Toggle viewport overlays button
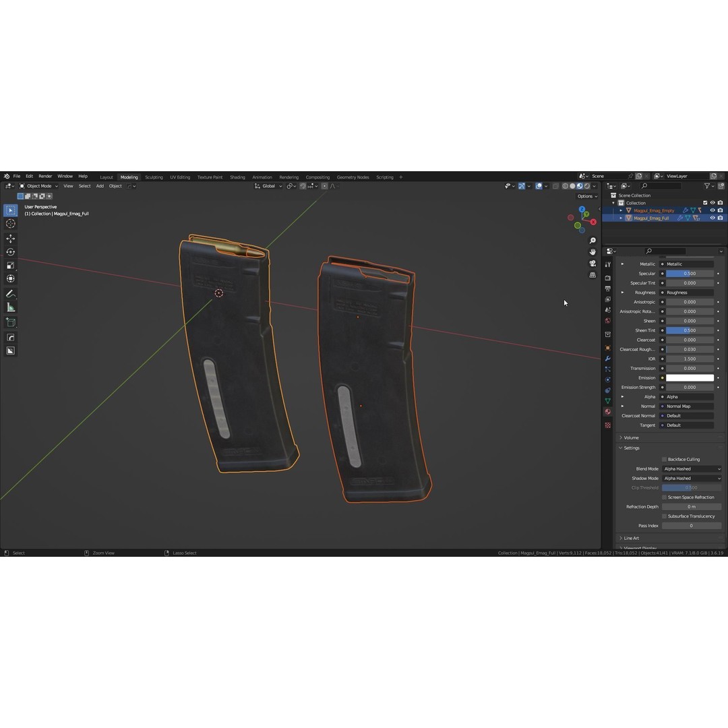The image size is (728, 728). click(x=539, y=186)
